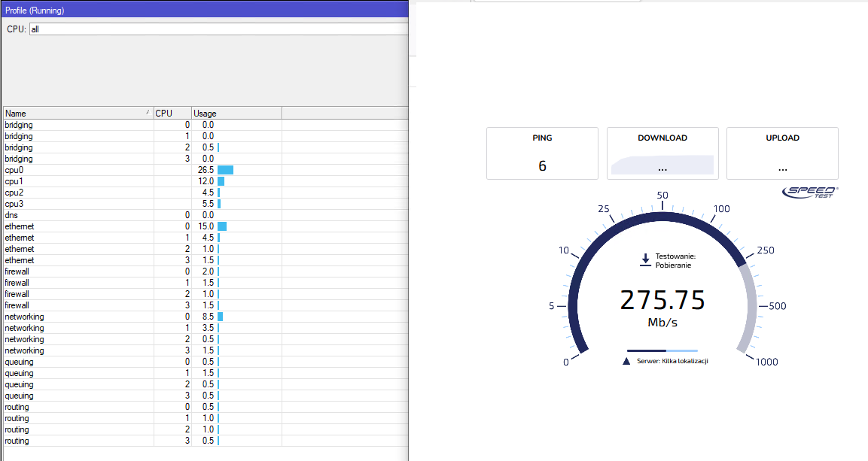Click the DOWNLOAD result box
The height and width of the screenshot is (461, 868).
coord(662,153)
